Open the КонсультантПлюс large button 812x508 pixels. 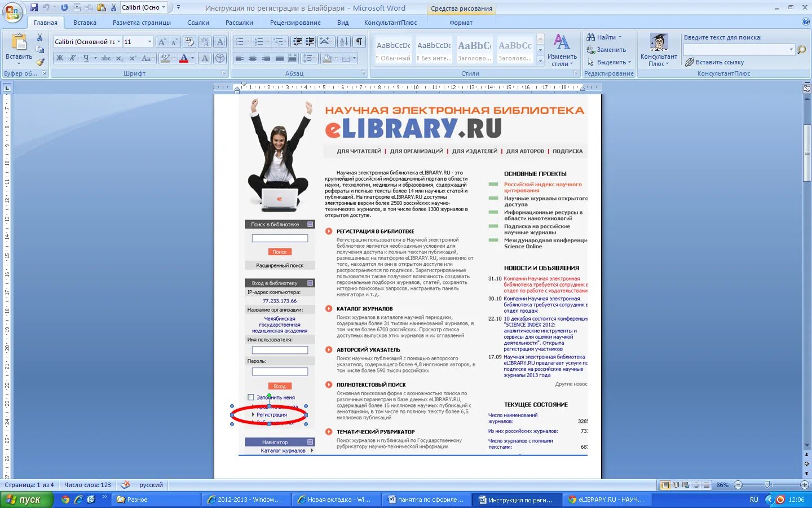(x=659, y=50)
